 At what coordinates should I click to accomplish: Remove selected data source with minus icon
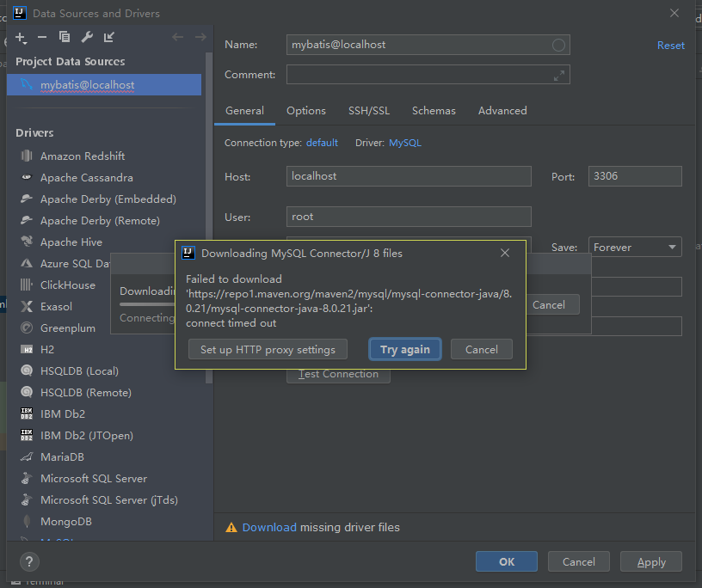click(x=42, y=38)
